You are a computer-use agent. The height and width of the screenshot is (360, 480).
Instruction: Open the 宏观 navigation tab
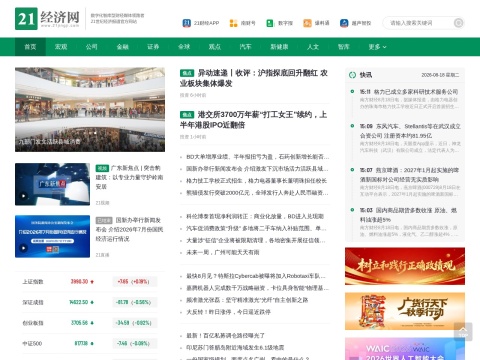click(61, 47)
